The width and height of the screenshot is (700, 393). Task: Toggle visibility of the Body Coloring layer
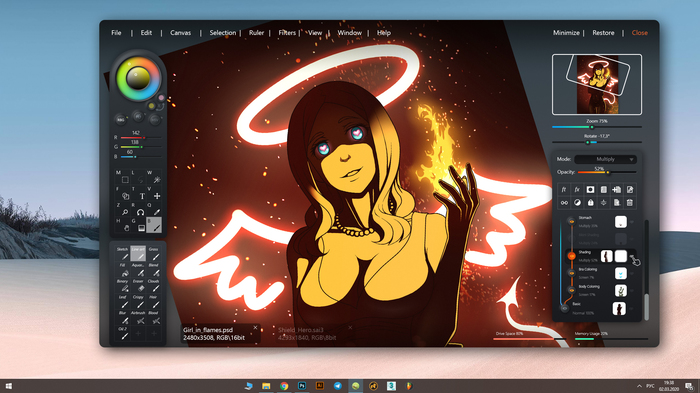(571, 290)
